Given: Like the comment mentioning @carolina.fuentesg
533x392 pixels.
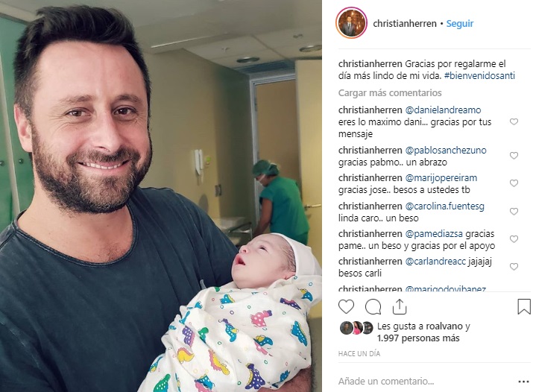Looking at the screenshot, I should 514,212.
